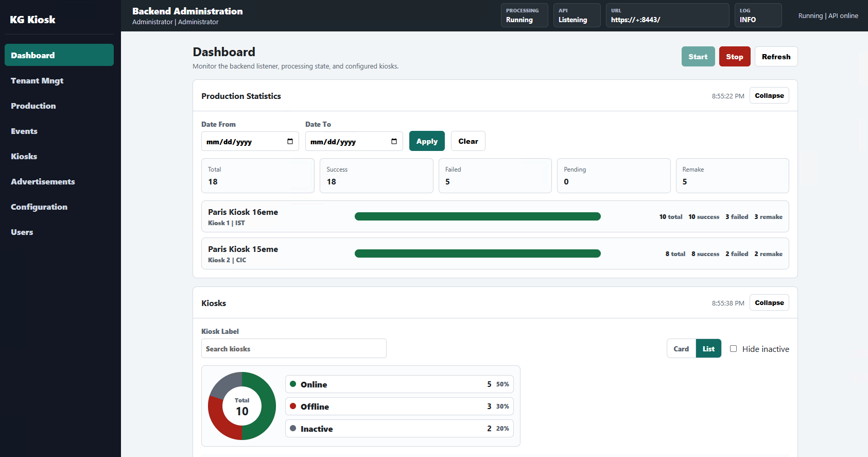Image resolution: width=868 pixels, height=457 pixels.
Task: Refresh the dashboard
Action: coord(776,57)
